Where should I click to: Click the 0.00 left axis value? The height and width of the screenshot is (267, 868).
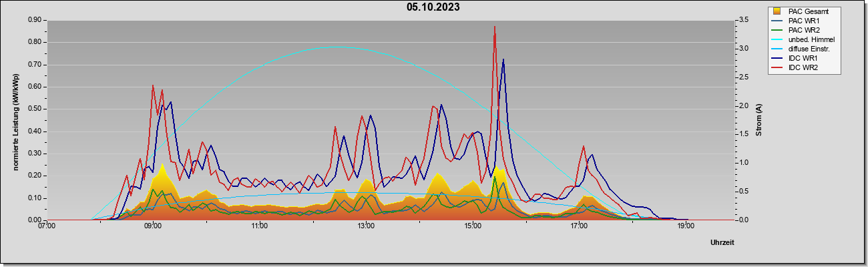coord(35,220)
